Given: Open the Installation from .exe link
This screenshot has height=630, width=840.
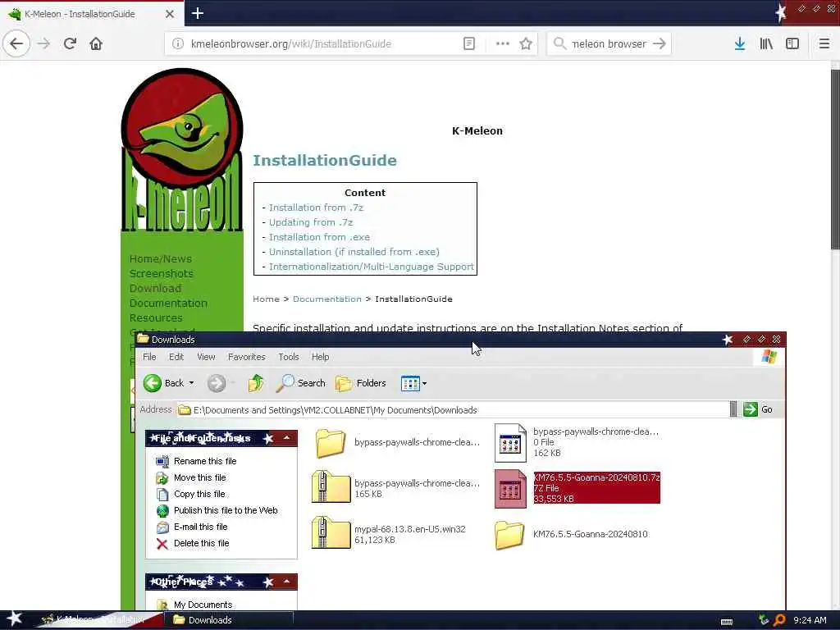Looking at the screenshot, I should (x=319, y=237).
